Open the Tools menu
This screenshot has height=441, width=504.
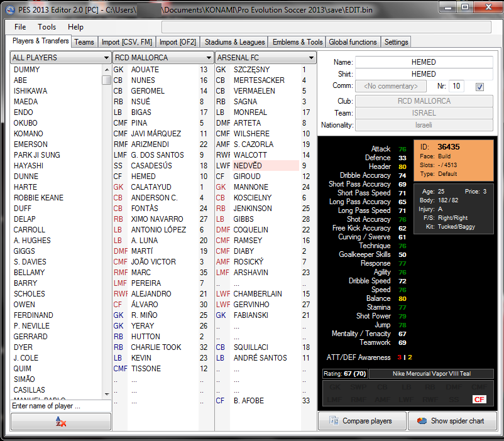click(x=47, y=27)
